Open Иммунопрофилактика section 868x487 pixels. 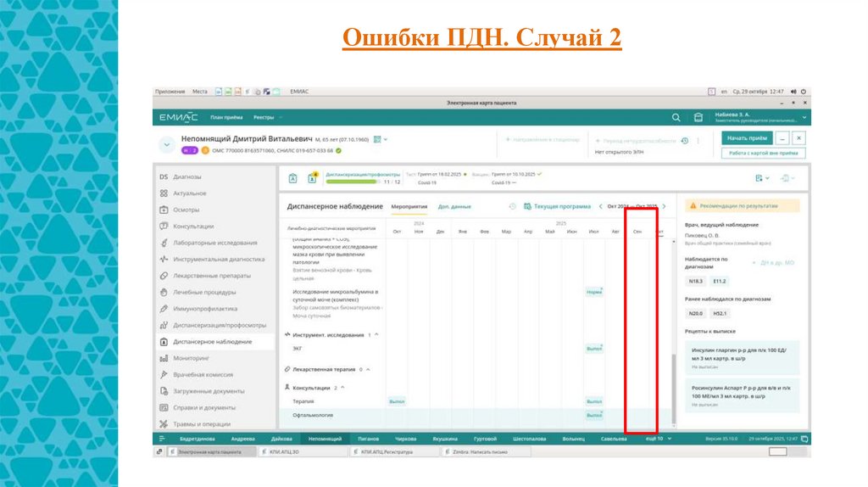click(205, 309)
